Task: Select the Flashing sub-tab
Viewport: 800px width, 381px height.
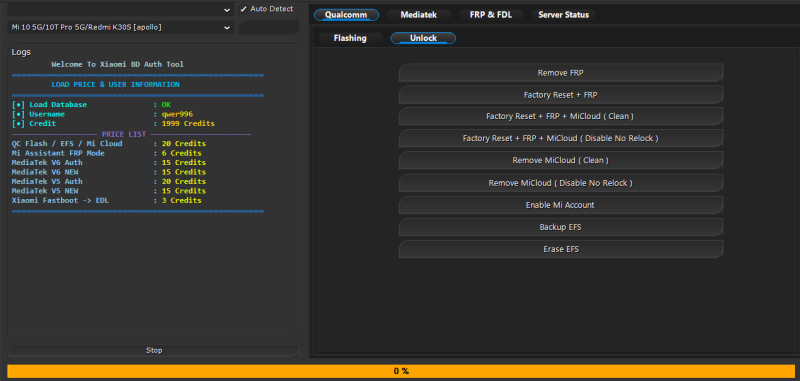Action: (350, 38)
